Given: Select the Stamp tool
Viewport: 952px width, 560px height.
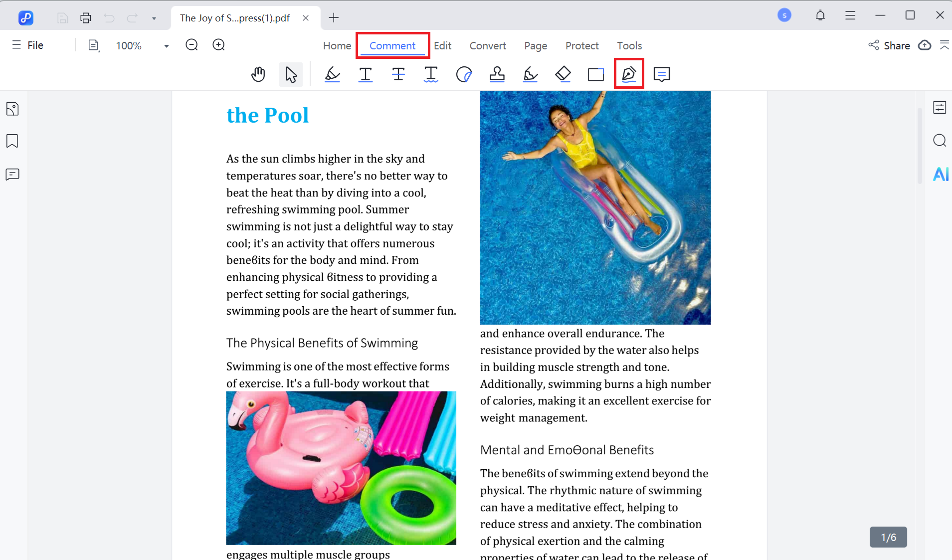Looking at the screenshot, I should (497, 74).
